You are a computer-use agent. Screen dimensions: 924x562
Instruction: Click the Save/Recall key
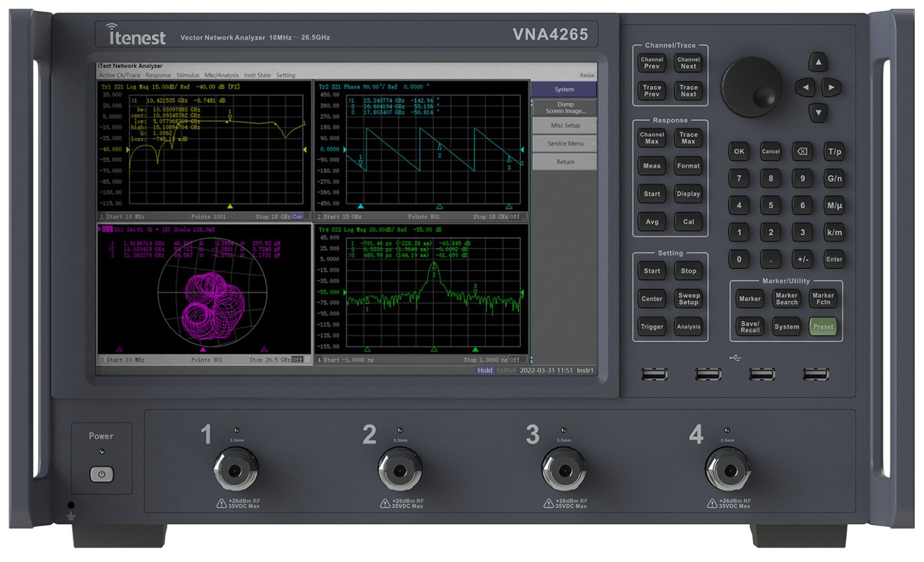(x=750, y=326)
